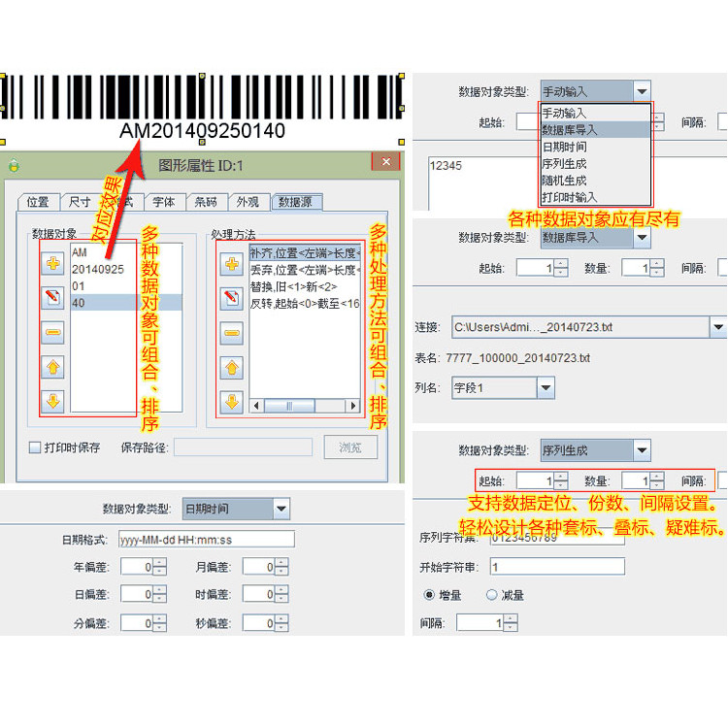728x728 pixels.
Task: Select the 增量 radio button
Action: click(x=429, y=595)
